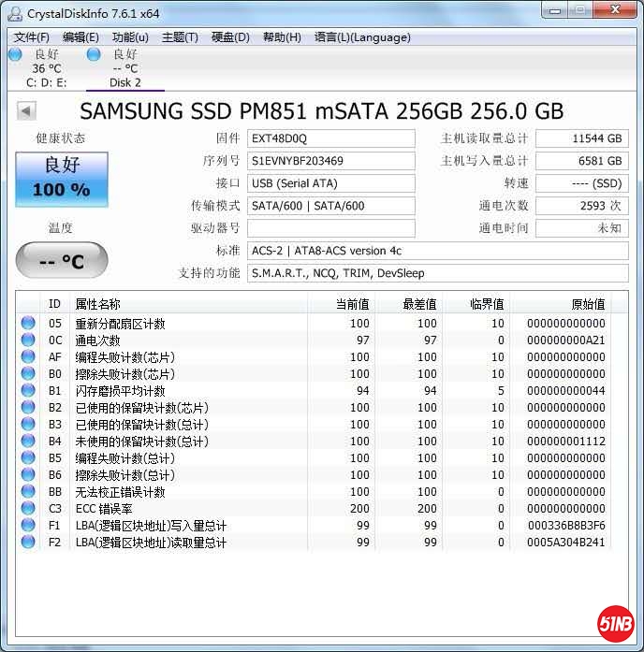
Task: Click status orb for F2 读取量总计 row
Action: point(28,543)
